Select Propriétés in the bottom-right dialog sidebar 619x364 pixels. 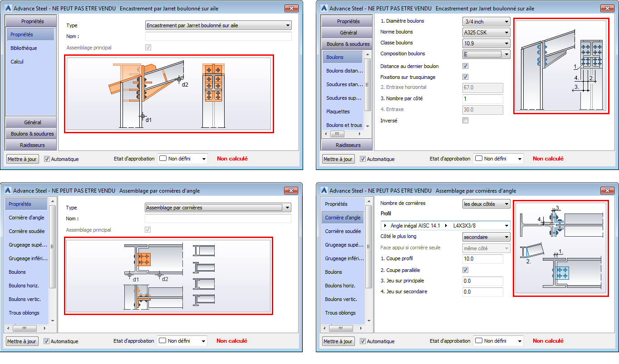pyautogui.click(x=343, y=204)
